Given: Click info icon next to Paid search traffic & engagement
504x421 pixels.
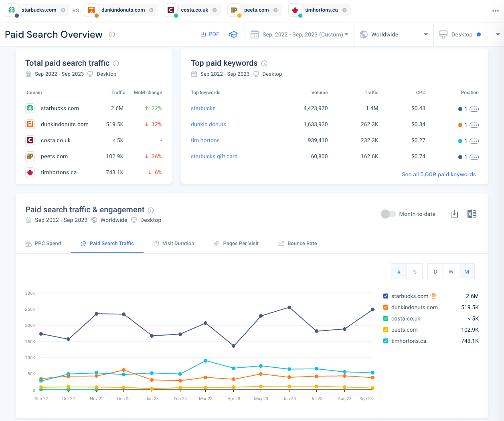Looking at the screenshot, I should 151,210.
